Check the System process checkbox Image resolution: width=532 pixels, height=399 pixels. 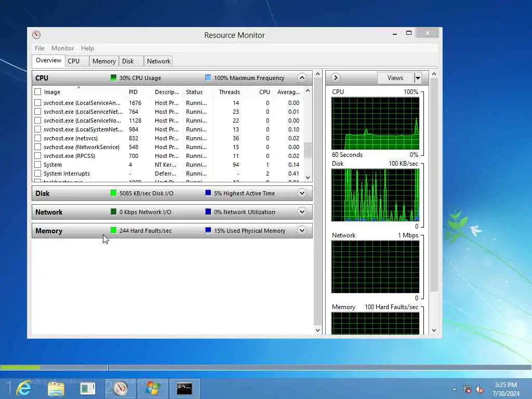[37, 164]
